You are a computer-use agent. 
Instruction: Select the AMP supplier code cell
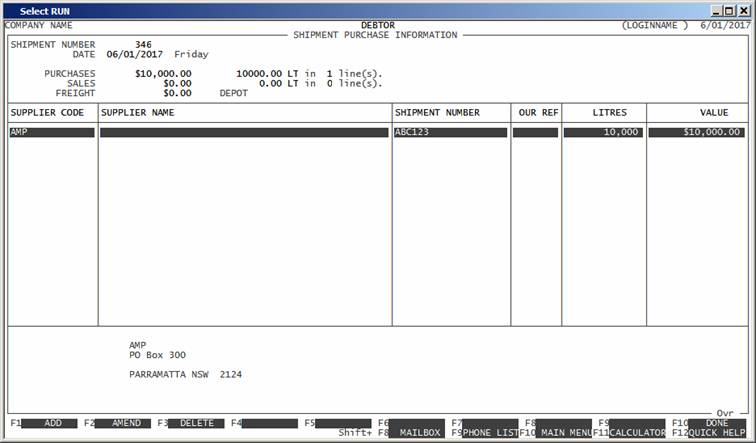(52, 132)
